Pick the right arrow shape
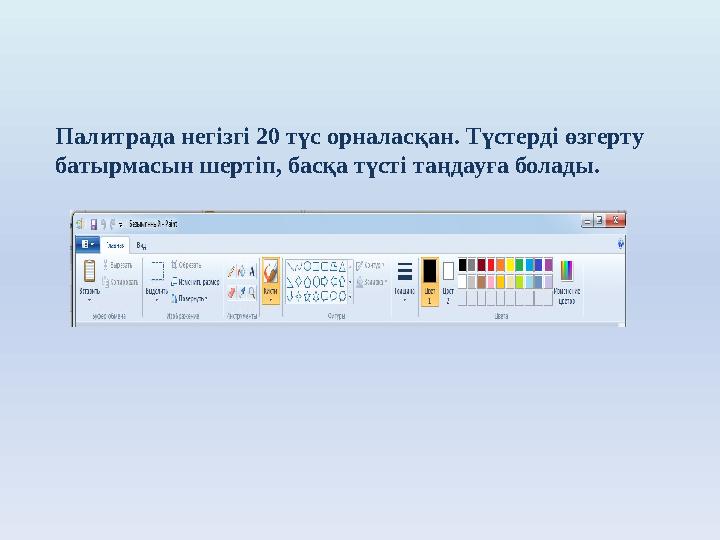This screenshot has width=720, height=540. [x=325, y=282]
